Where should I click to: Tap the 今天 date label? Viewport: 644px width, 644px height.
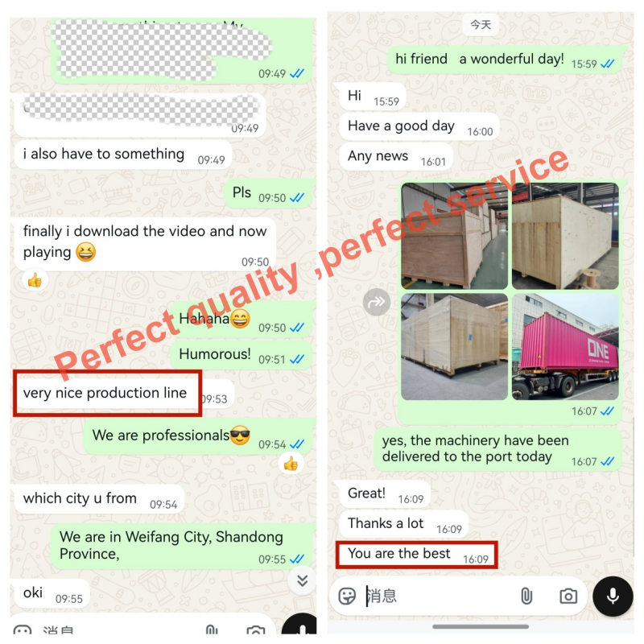click(481, 25)
